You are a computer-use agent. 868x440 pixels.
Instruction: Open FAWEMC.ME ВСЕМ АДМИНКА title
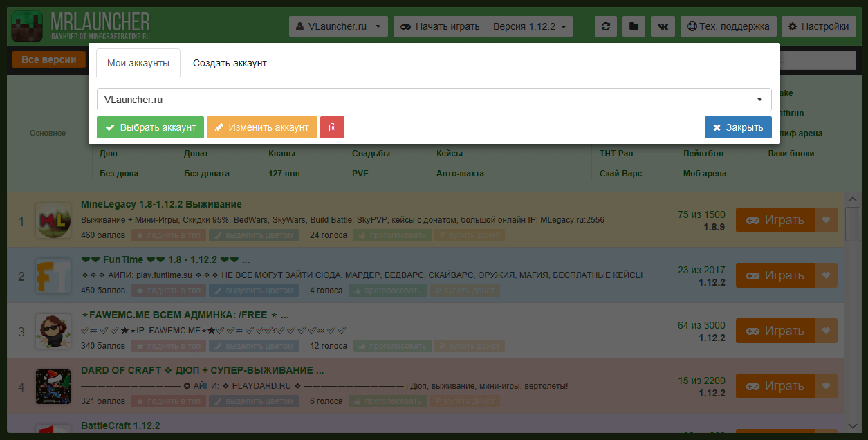185,315
